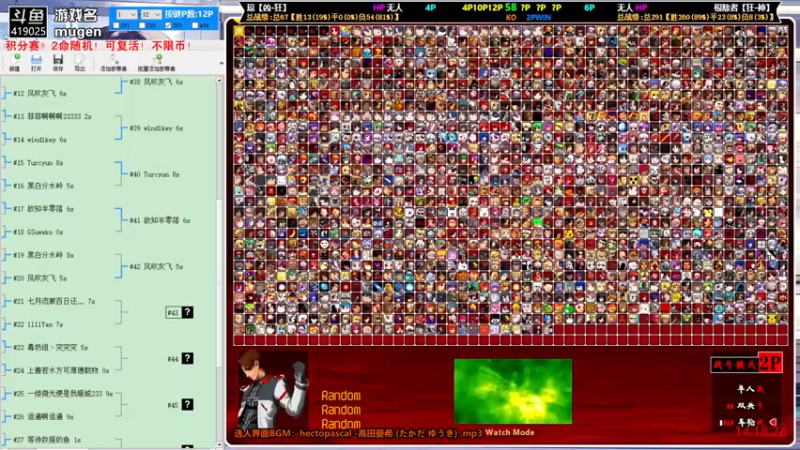Image resolution: width=800 pixels, height=450 pixels.
Task: Select bracket entry #24 上善若水
Action: coord(61,370)
